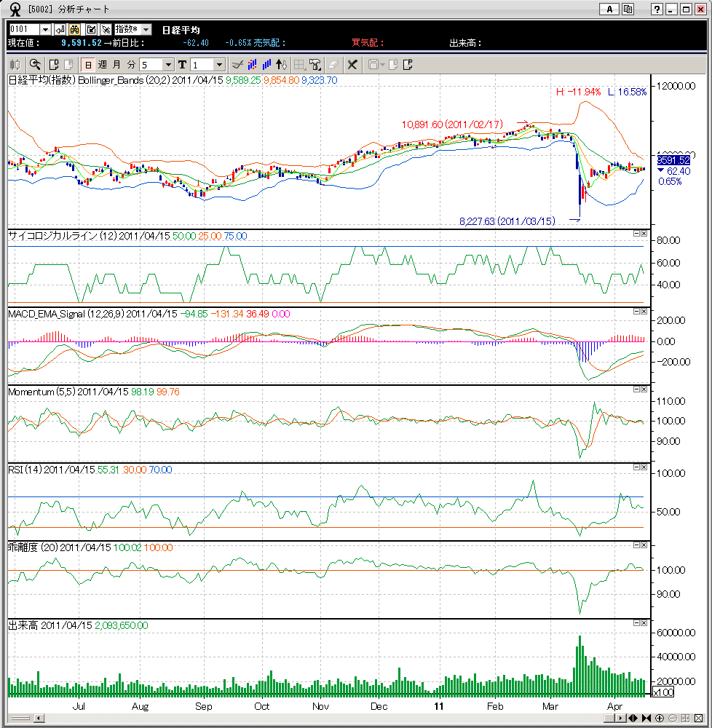Click the magnifier zoom tool in toolbar
This screenshot has height=728, width=712.
pos(35,64)
